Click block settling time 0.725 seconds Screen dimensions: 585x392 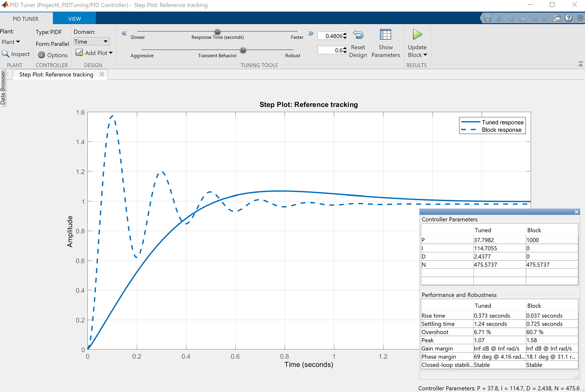[x=552, y=324]
